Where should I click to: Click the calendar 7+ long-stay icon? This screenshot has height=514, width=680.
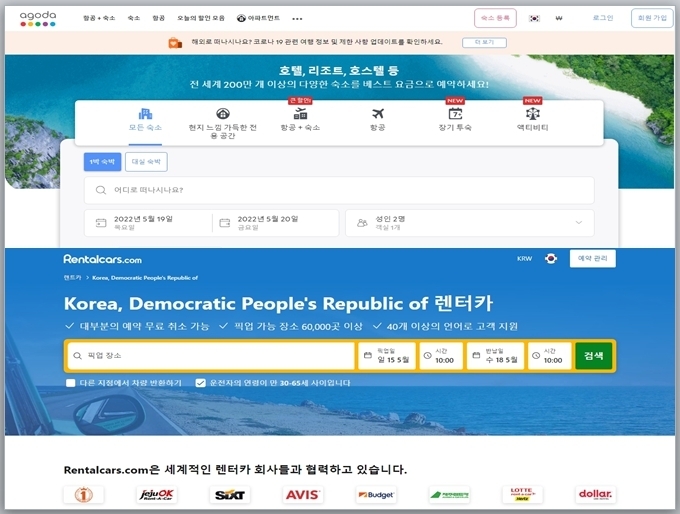point(455,114)
